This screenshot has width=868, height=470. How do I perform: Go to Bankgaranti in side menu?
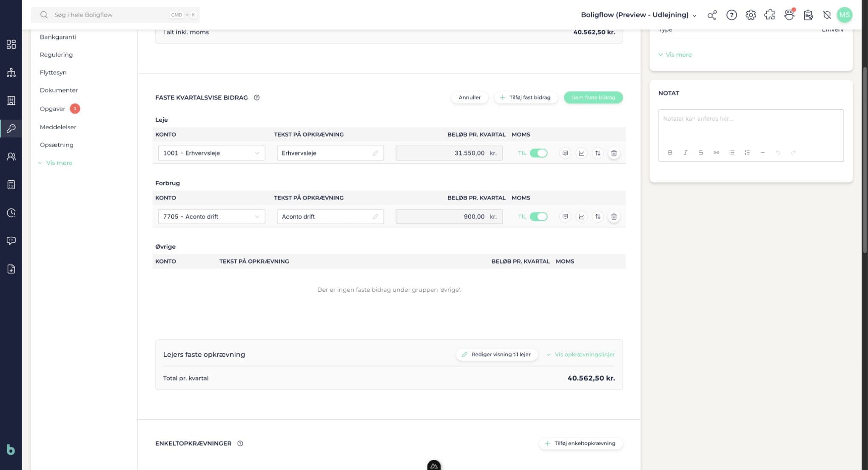(58, 37)
